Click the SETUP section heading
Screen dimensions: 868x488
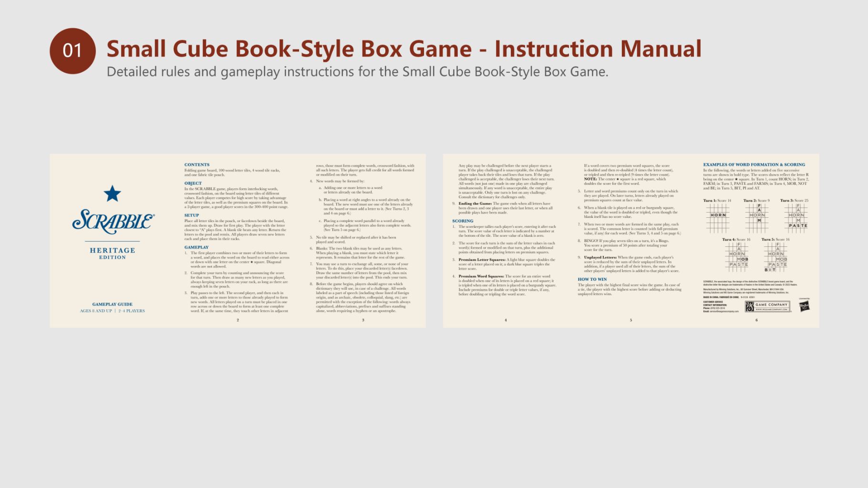(x=191, y=215)
